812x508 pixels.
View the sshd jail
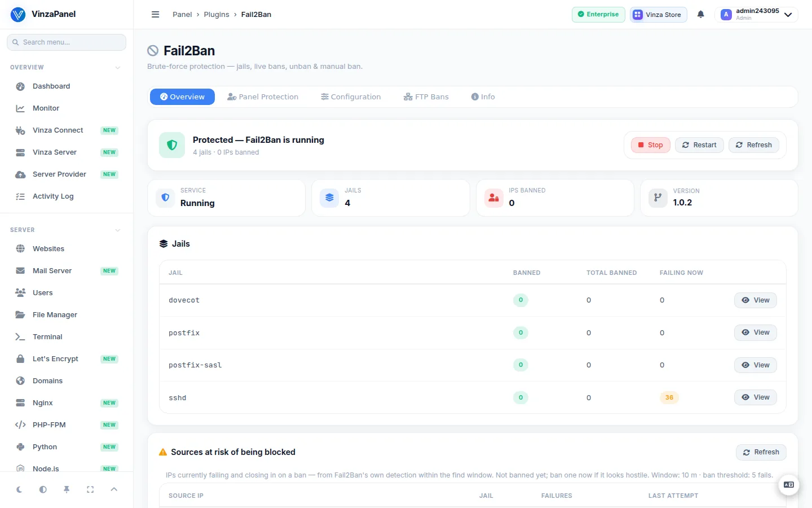point(756,397)
